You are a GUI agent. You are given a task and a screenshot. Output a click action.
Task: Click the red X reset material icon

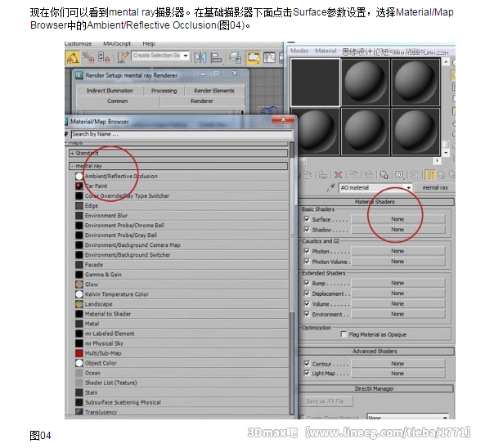click(338, 175)
